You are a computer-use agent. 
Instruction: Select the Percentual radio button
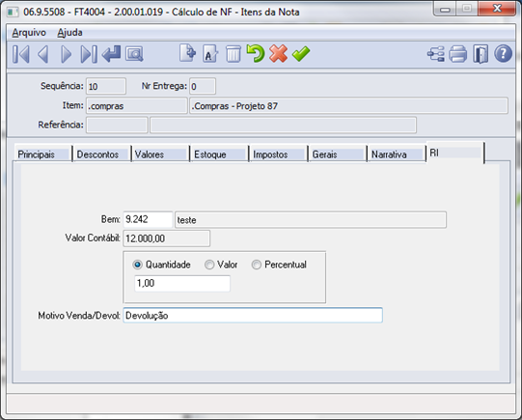click(257, 265)
